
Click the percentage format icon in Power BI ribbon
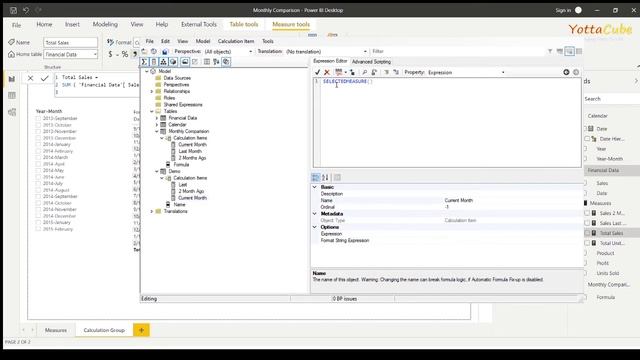pyautogui.click(x=124, y=54)
